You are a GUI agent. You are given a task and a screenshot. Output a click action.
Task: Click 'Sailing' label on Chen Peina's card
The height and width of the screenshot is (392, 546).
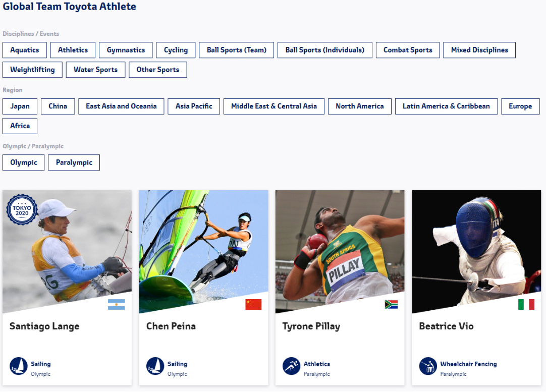point(177,364)
